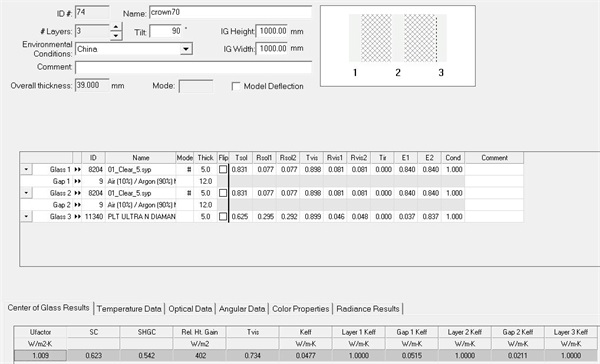
Task: Click the double-arrow selector for Gap 2
Action: [77, 205]
